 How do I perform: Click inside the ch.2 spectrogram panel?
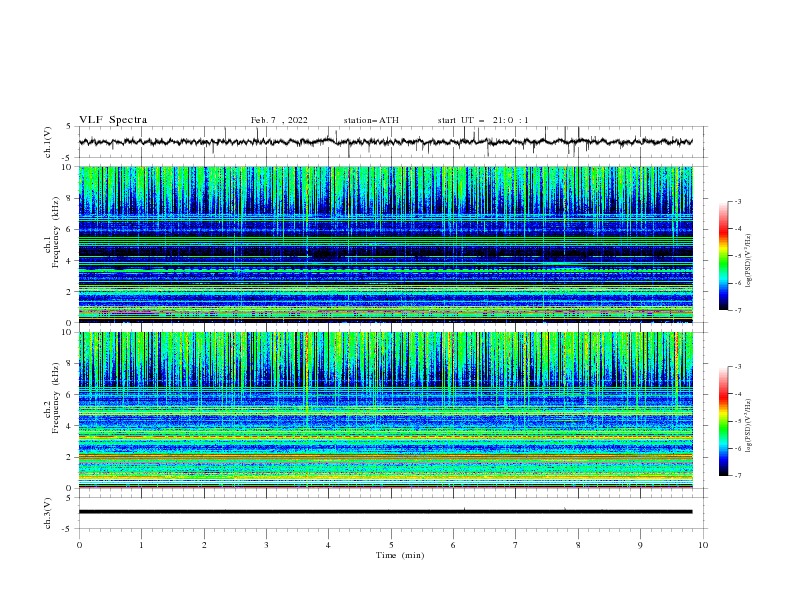click(385, 410)
